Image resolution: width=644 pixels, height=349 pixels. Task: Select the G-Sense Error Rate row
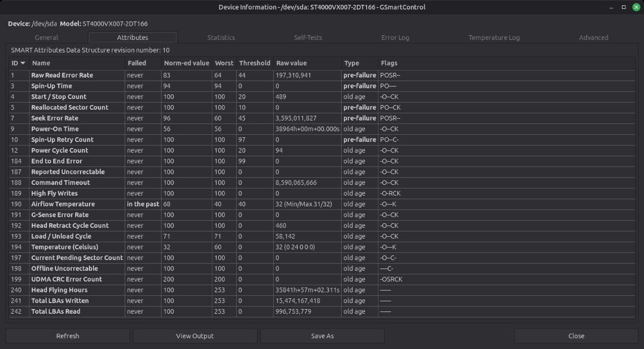(x=323, y=215)
